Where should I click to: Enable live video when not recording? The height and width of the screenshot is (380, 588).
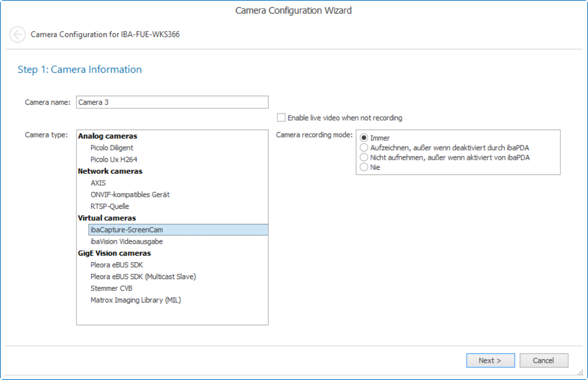tap(282, 118)
